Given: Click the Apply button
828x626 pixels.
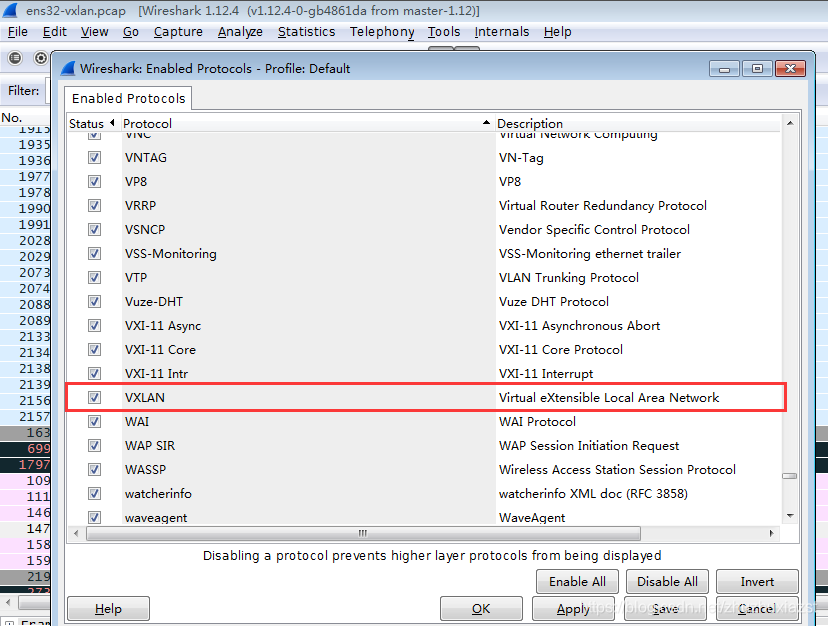Looking at the screenshot, I should [x=573, y=609].
